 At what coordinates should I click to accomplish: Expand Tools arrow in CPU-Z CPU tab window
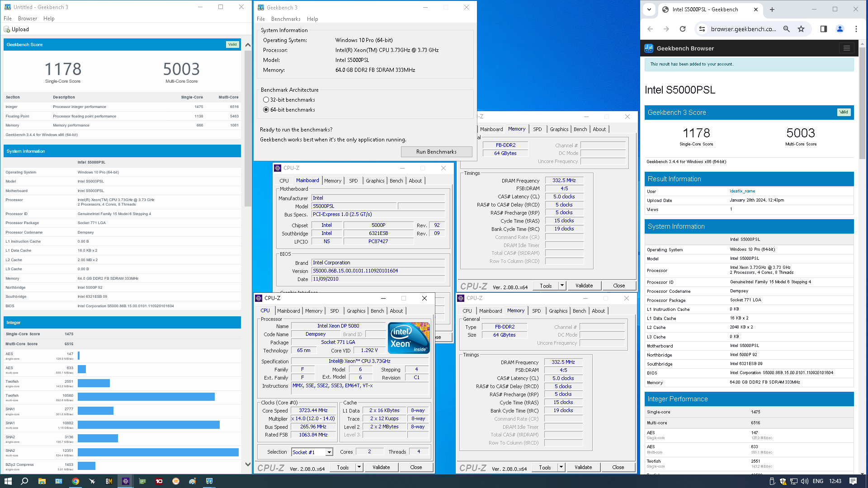(x=359, y=468)
